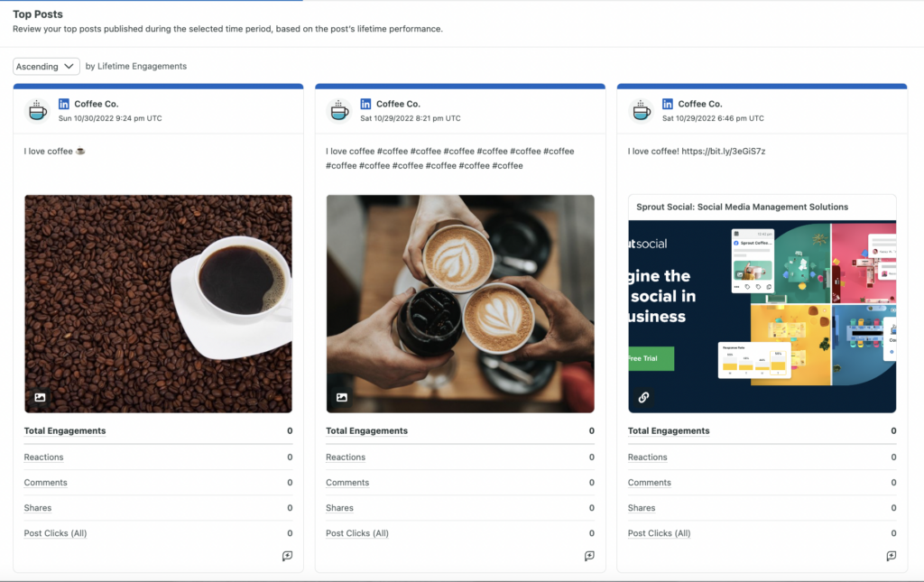Click Sprout Social: Social Media Management Solutions title
This screenshot has width=924, height=582.
742,207
